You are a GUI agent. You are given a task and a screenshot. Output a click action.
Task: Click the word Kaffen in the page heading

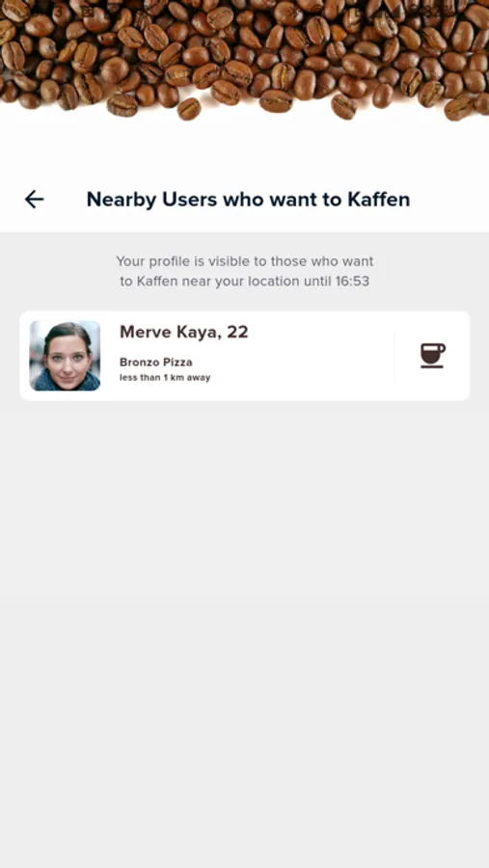click(379, 200)
